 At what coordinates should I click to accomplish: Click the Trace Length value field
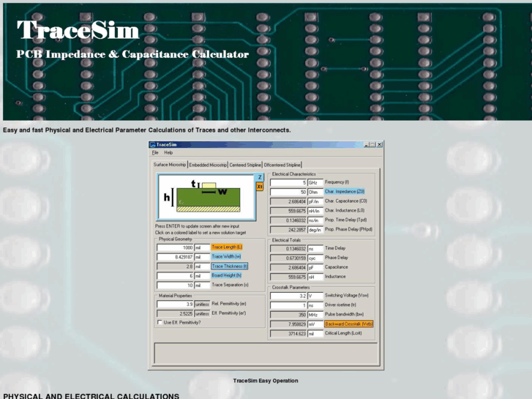coord(175,247)
